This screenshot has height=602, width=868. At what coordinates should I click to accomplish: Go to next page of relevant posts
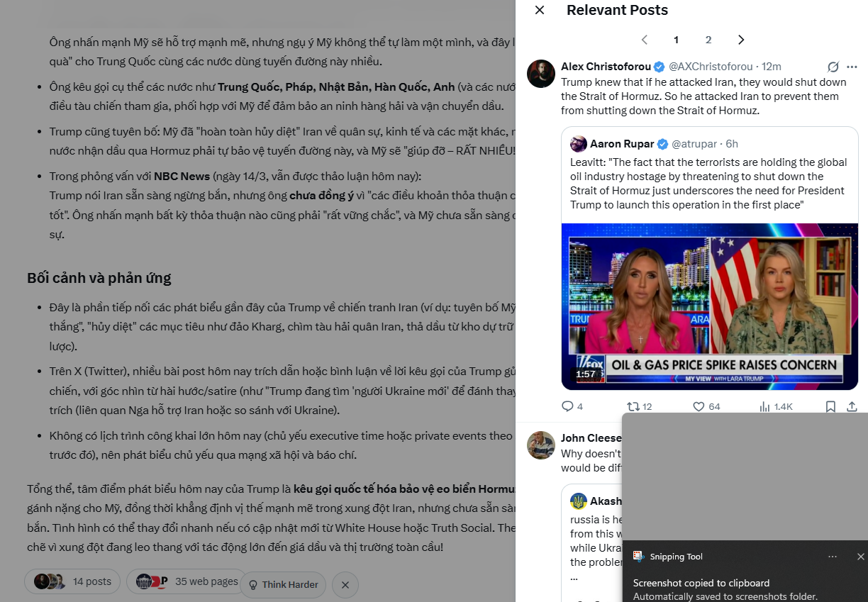[x=741, y=40]
